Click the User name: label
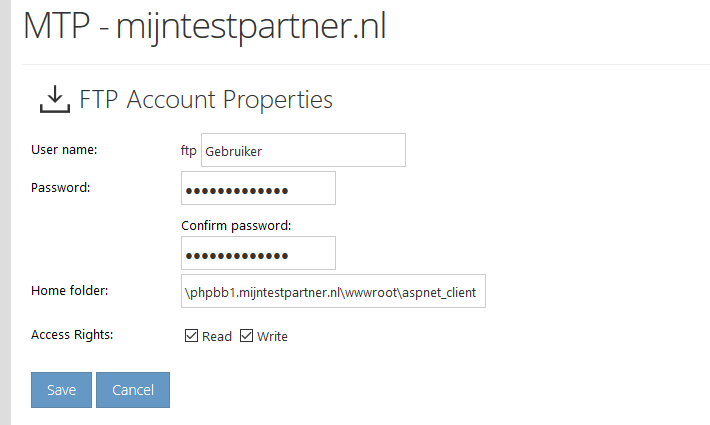 click(64, 150)
